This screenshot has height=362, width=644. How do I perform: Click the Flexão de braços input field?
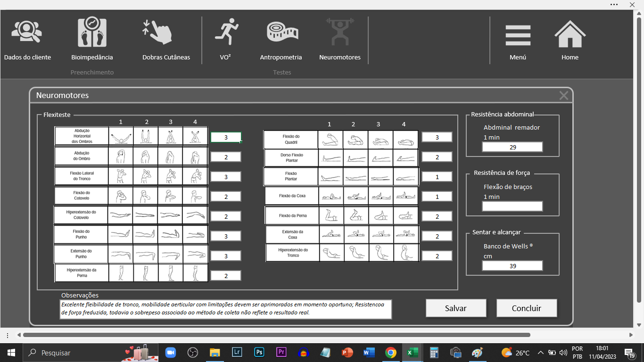click(x=512, y=206)
